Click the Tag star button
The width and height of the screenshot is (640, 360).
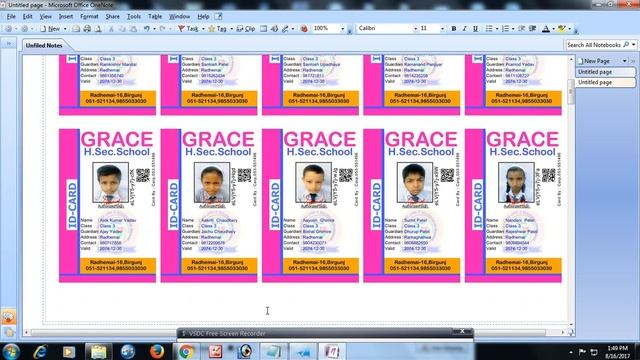point(217,29)
